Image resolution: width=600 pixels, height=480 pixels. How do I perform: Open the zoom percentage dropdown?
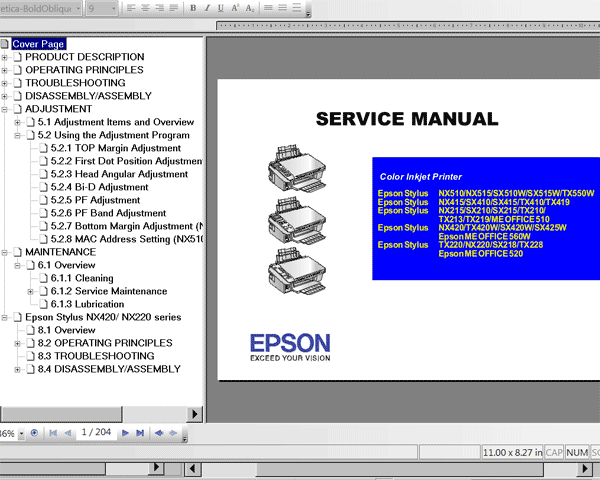[x=21, y=434]
